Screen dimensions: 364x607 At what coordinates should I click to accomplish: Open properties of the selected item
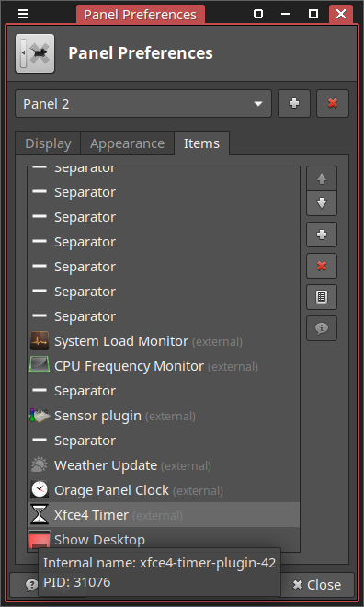point(322,297)
